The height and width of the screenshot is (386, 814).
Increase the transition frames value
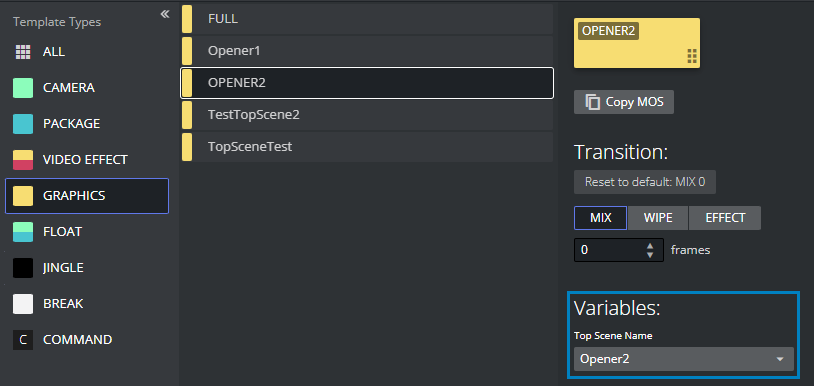click(650, 246)
